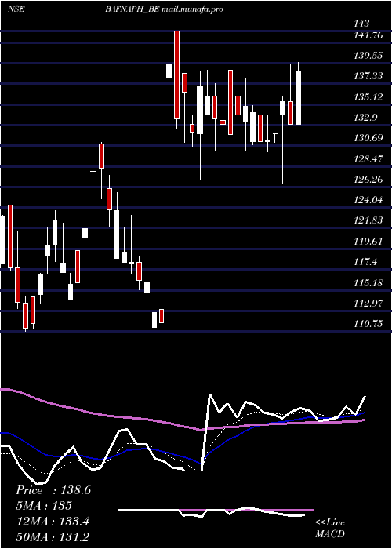
Task: Click the 115.18 price level label
Action: (368, 282)
